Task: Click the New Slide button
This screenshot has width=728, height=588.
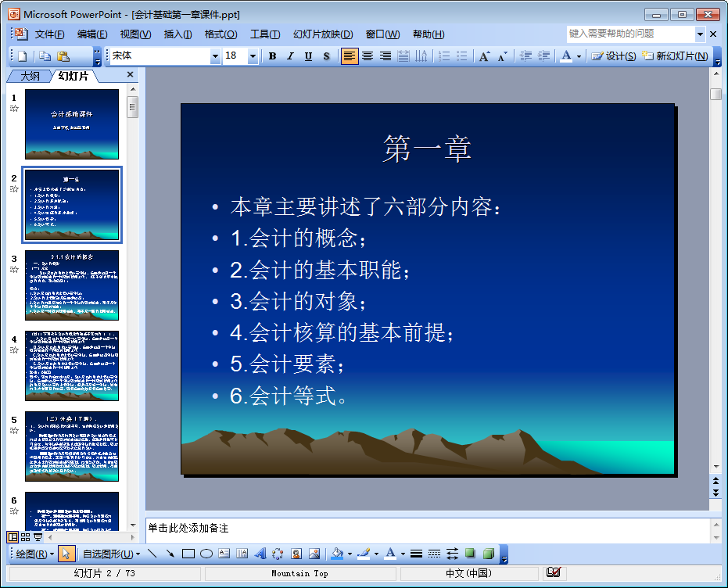Action: coord(676,56)
